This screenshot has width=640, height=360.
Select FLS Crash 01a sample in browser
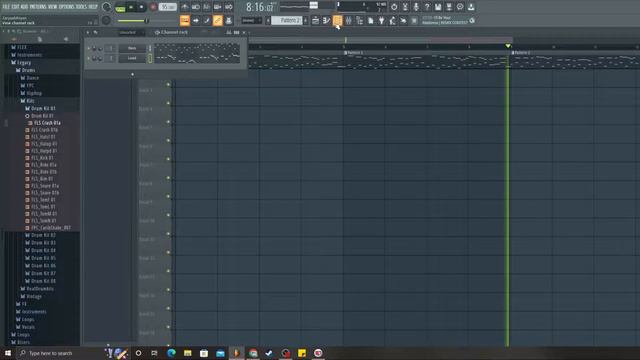[47, 123]
